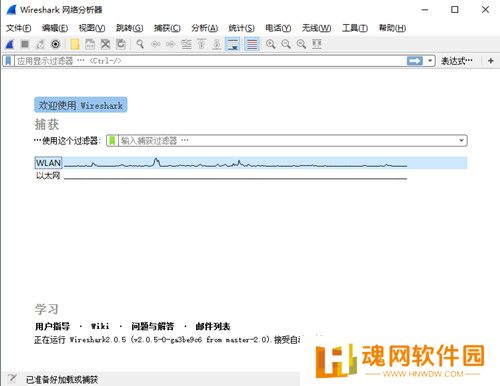Zoom out the main window text
The image size is (500, 386).
tap(286, 44)
